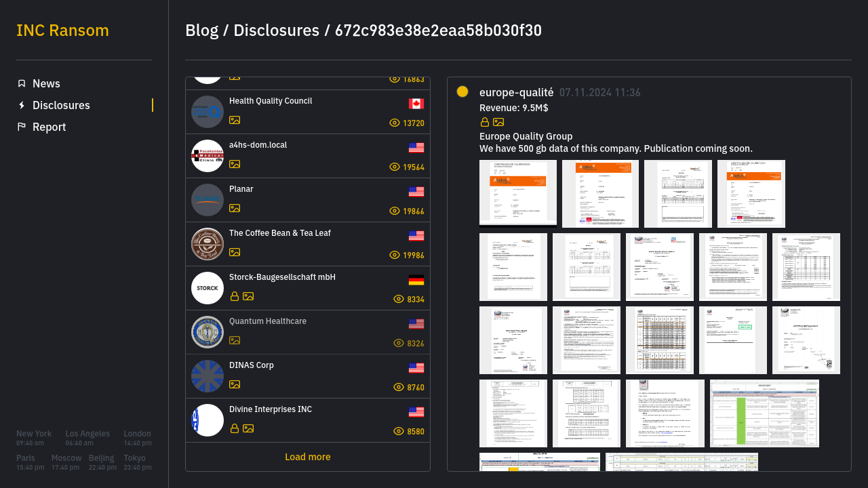Screen dimensions: 868x488
Task: Click the Disclosures lightning bolt icon
Action: point(22,105)
